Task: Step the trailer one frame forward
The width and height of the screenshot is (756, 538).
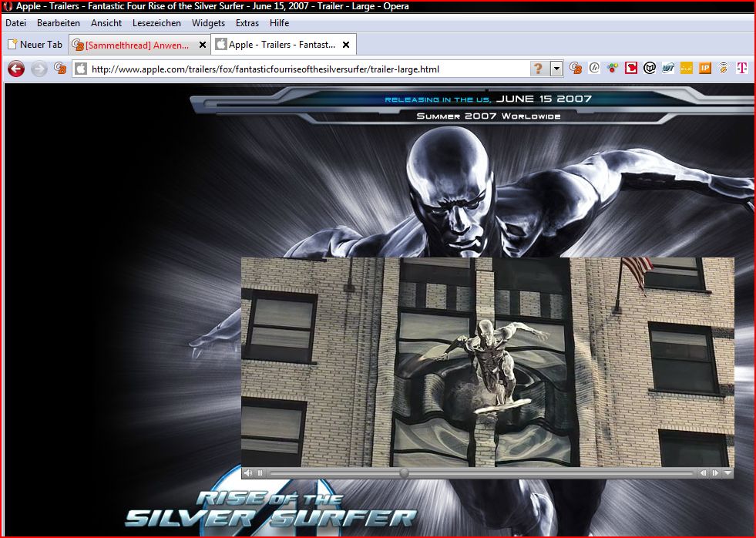Action: pos(715,473)
